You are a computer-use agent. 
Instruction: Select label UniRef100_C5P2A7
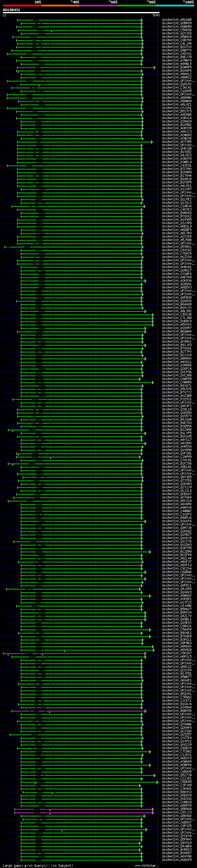tap(177, 654)
